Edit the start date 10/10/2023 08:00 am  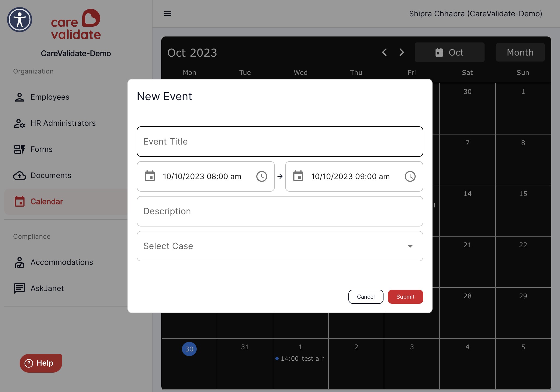[x=202, y=176]
